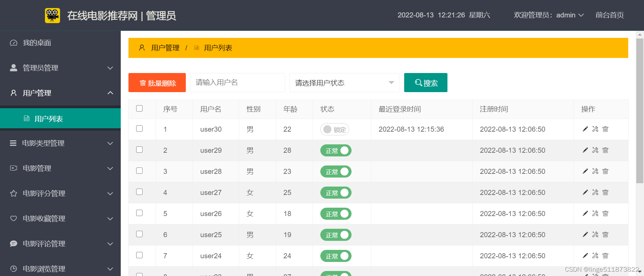Screen dimensions: 644x276
Task: Toggle user25 正常 status switch
Action: [x=336, y=235]
